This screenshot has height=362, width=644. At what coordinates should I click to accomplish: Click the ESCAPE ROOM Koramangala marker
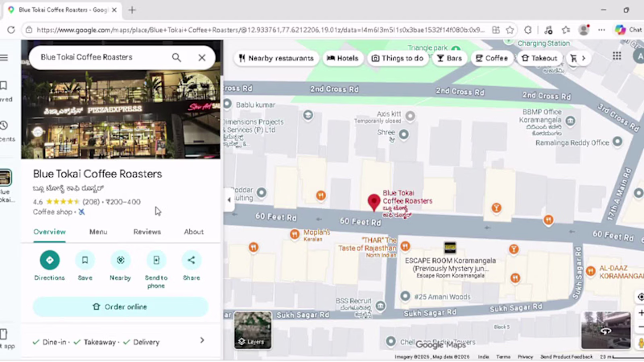click(450, 247)
